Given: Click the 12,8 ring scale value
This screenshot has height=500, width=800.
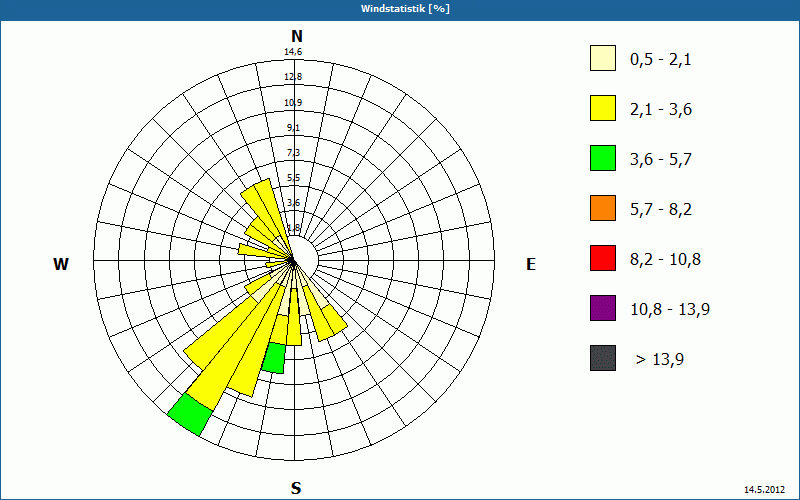Looking at the screenshot, I should (x=293, y=77).
